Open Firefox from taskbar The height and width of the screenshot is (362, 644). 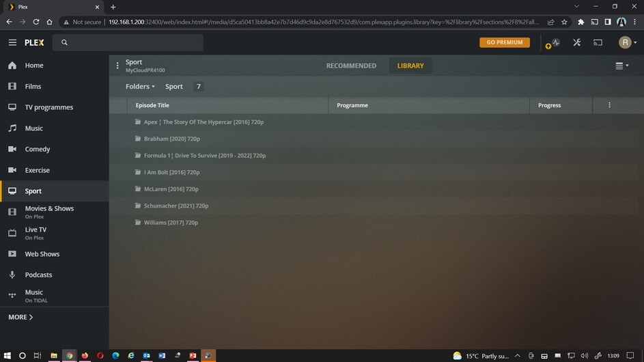pyautogui.click(x=85, y=355)
